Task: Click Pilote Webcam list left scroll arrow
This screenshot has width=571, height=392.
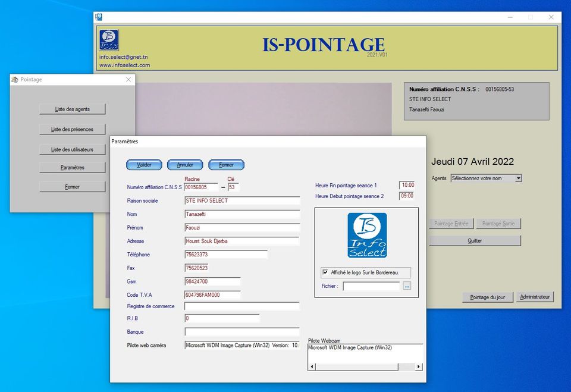Action: [x=312, y=366]
